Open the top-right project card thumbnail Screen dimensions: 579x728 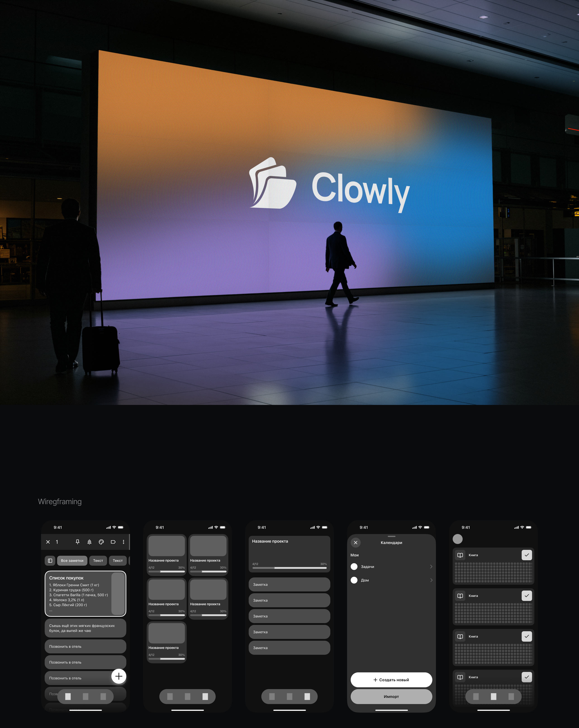208,546
